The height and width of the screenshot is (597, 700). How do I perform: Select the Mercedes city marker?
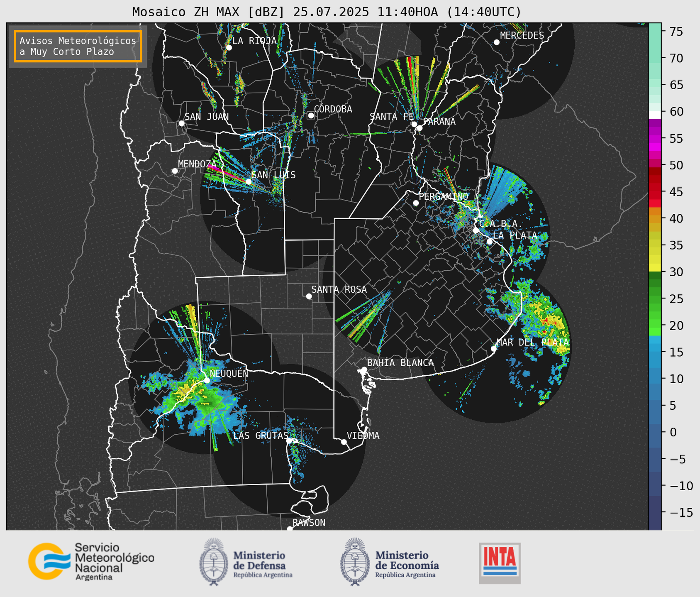[497, 42]
